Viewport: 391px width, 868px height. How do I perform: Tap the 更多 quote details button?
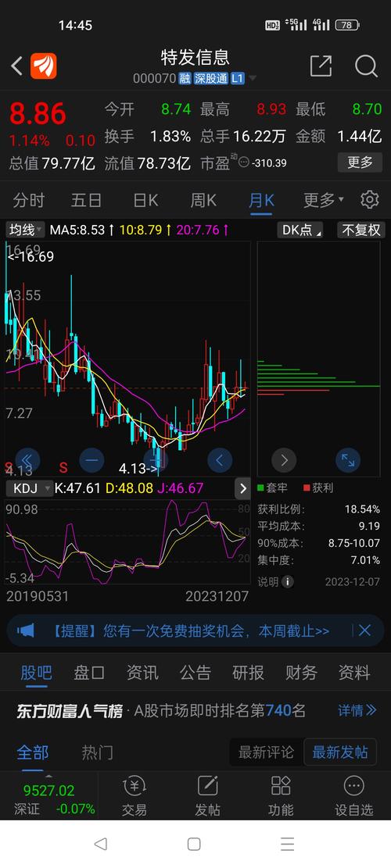point(360,163)
